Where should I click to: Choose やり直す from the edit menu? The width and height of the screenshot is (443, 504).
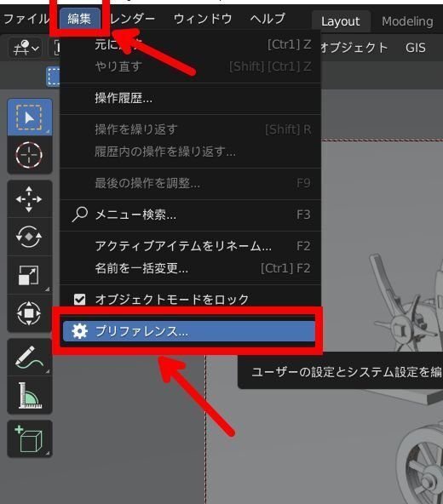point(191,66)
